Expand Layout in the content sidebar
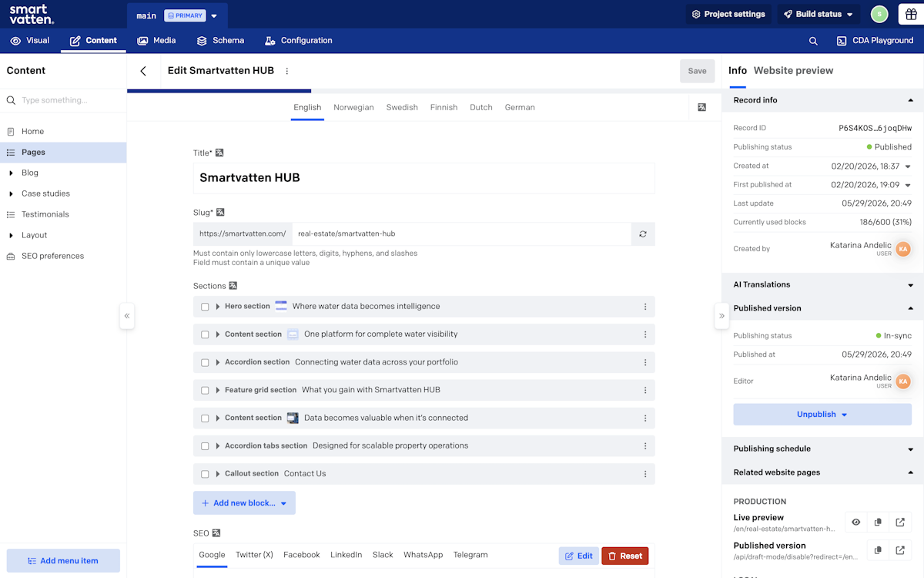The height and width of the screenshot is (578, 924). pos(11,235)
